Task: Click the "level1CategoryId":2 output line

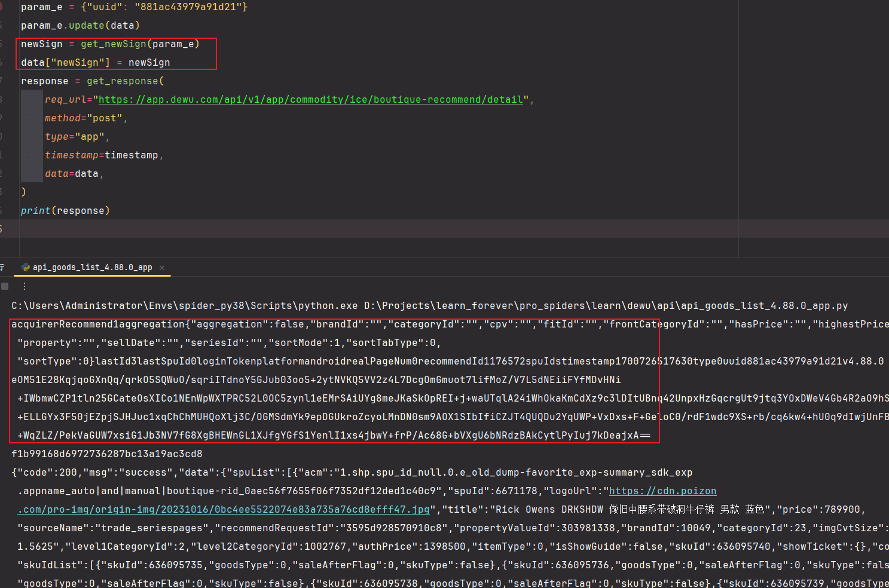Action: (x=453, y=547)
